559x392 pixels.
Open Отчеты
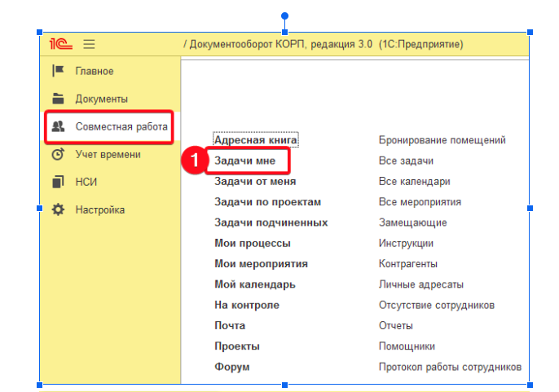pos(396,326)
